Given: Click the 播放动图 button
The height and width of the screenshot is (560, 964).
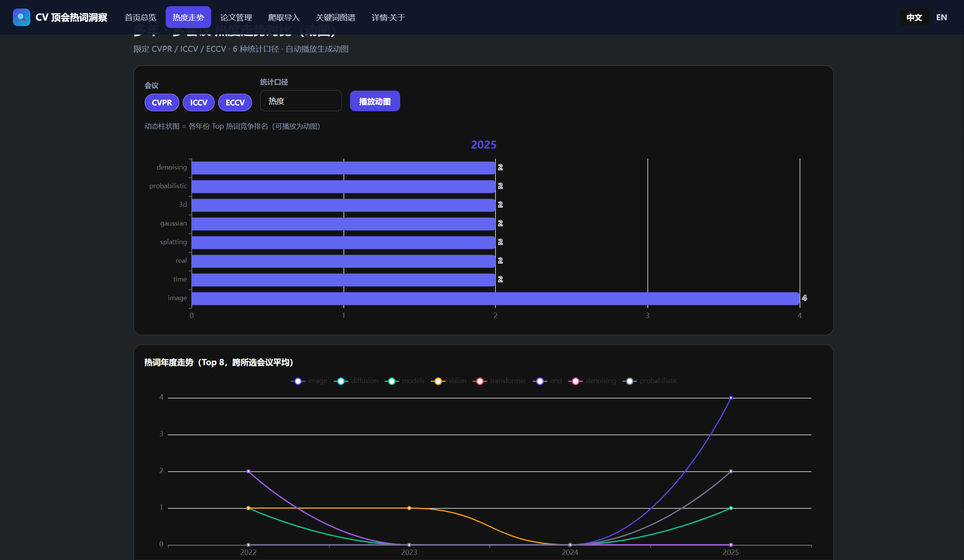Looking at the screenshot, I should click(x=375, y=101).
